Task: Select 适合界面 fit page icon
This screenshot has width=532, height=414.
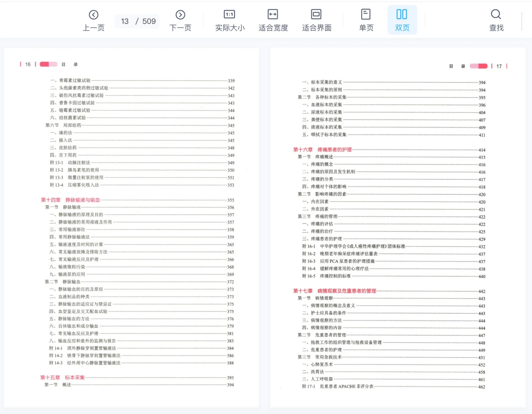Action: 316,15
